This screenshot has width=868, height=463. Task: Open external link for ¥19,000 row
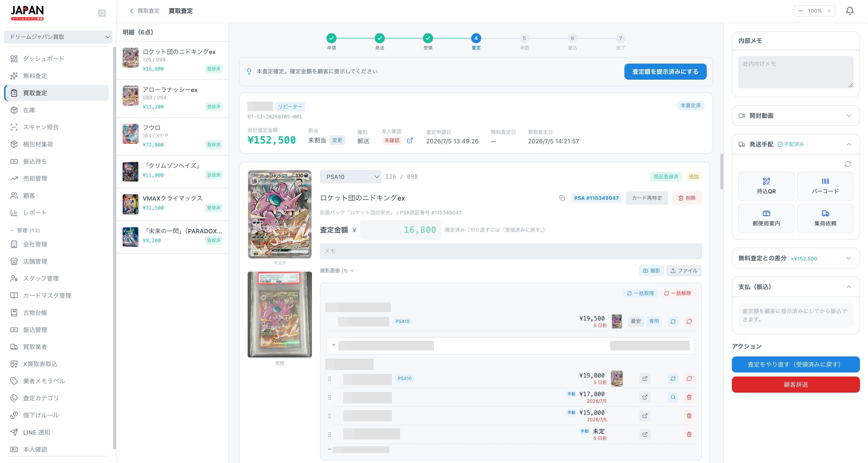(x=645, y=378)
